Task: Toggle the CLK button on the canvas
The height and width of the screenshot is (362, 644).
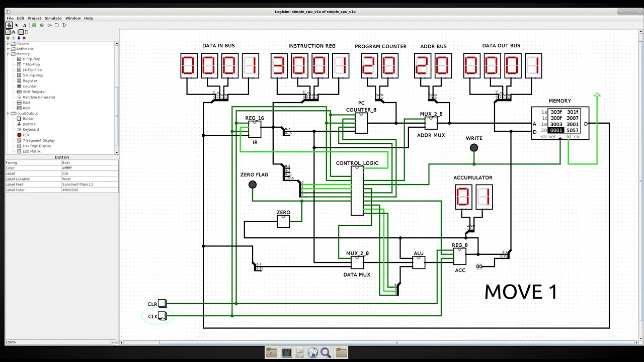Action: (x=162, y=316)
